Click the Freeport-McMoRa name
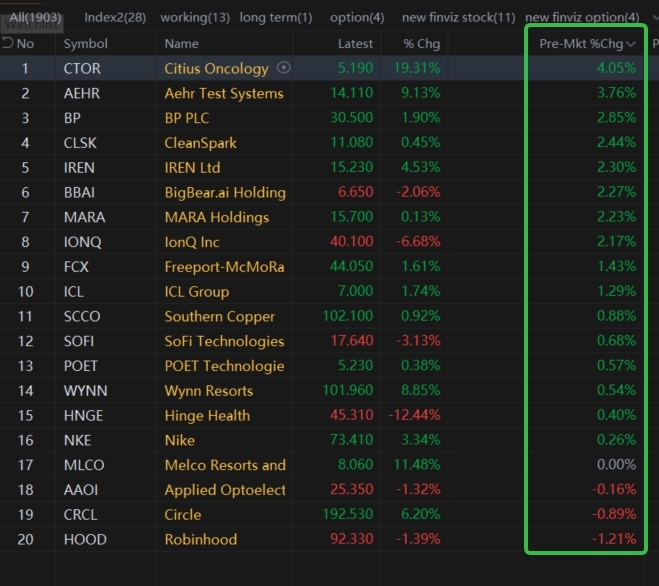The height and width of the screenshot is (586, 659). point(224,267)
